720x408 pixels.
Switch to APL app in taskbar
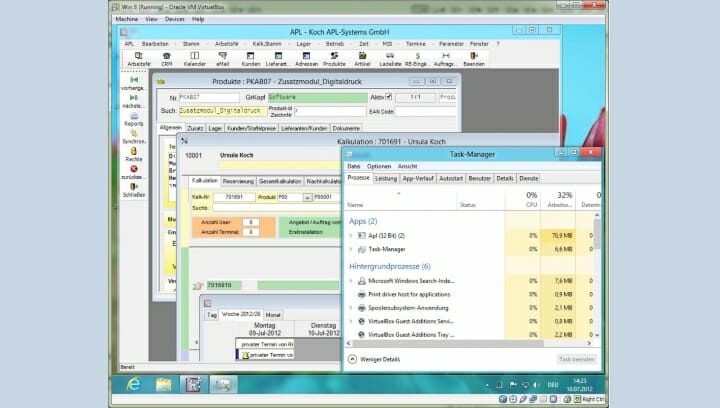(x=193, y=384)
